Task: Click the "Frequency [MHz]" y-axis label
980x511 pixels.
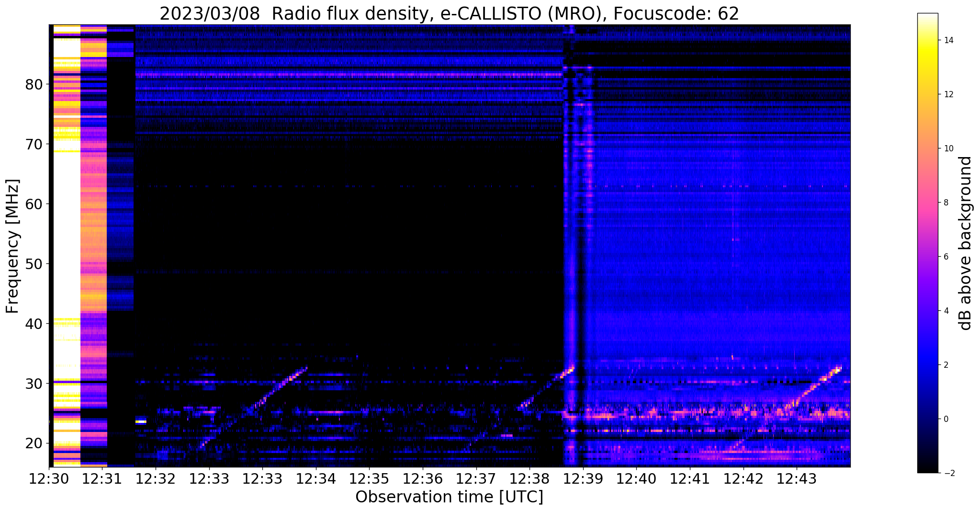Action: (x=13, y=246)
